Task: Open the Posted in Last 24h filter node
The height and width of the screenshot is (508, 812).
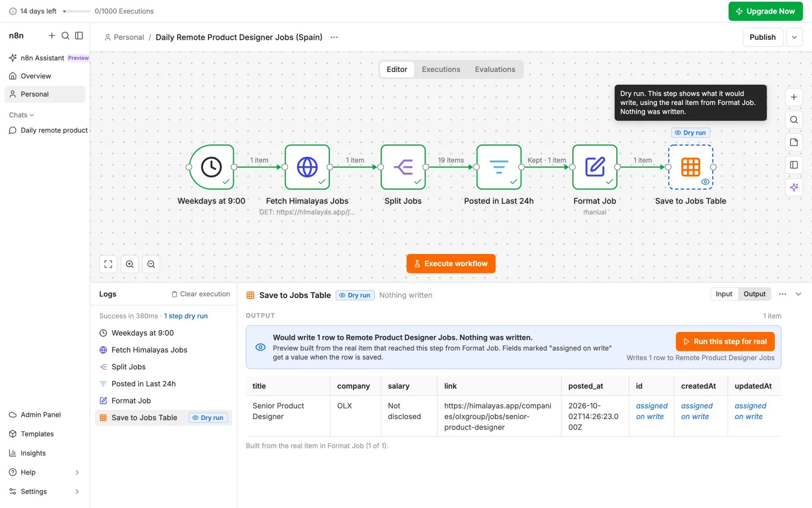Action: pos(499,167)
